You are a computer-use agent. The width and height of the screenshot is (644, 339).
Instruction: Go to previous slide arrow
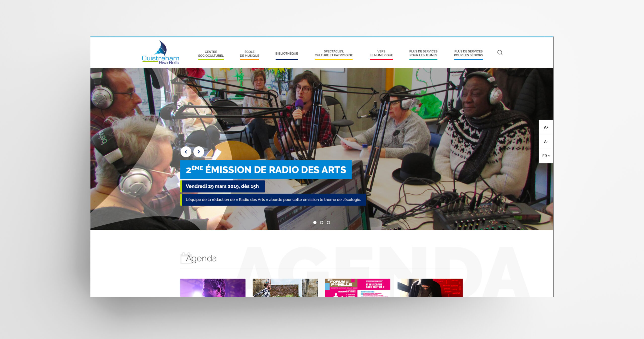point(186,152)
